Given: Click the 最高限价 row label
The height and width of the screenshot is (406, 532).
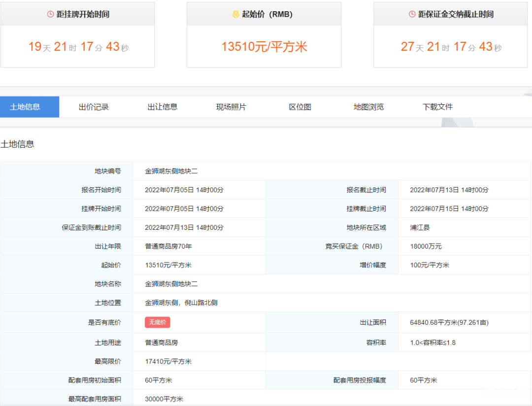Looking at the screenshot, I should pyautogui.click(x=108, y=362).
